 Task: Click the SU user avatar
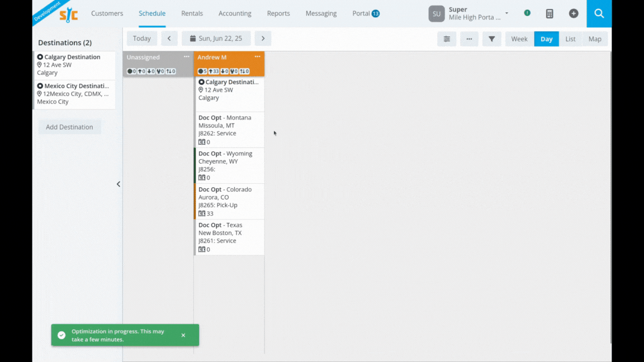coord(436,13)
